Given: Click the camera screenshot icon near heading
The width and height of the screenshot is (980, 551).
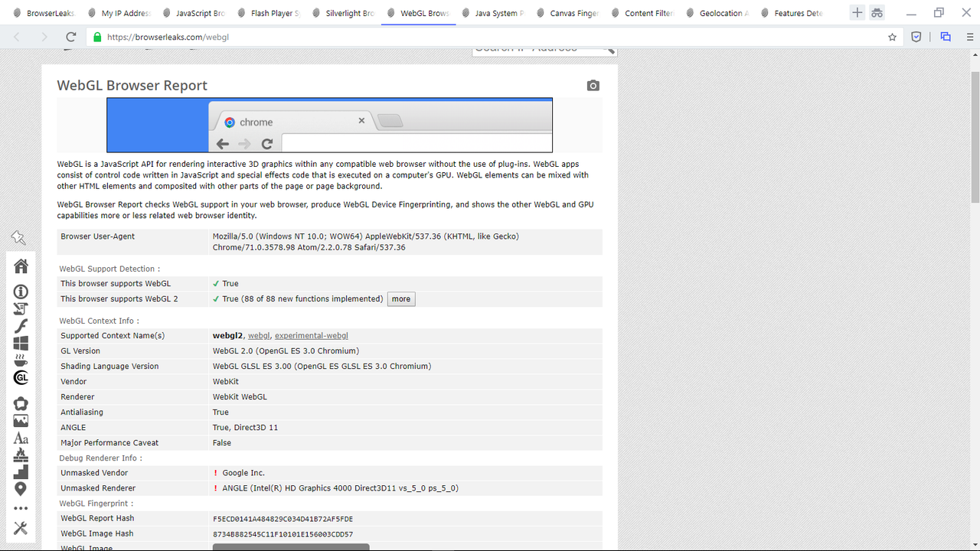Looking at the screenshot, I should coord(593,86).
